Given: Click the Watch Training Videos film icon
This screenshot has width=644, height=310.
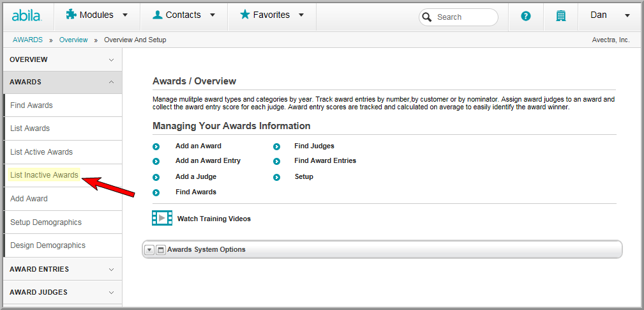Looking at the screenshot, I should (162, 218).
